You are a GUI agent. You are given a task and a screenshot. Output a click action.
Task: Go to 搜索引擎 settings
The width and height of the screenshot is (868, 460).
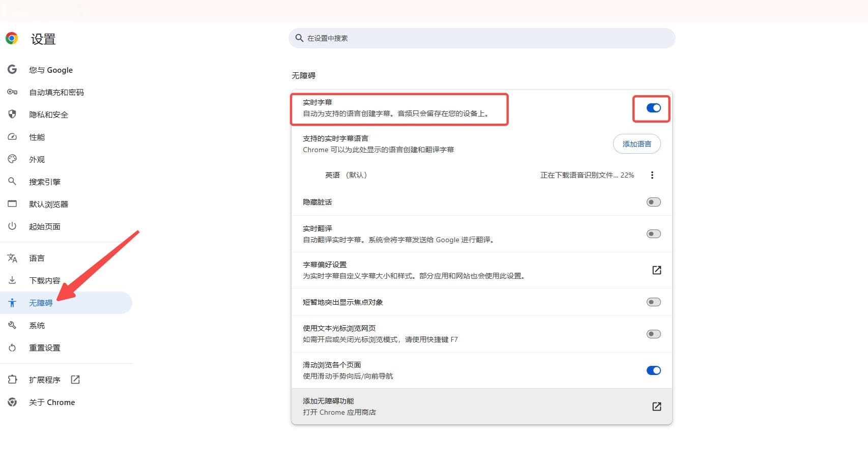(x=44, y=182)
